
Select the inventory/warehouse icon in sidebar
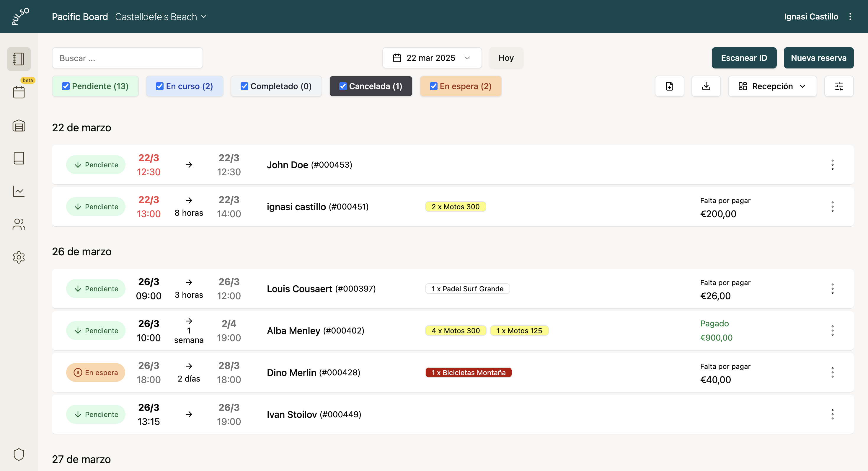(19, 125)
